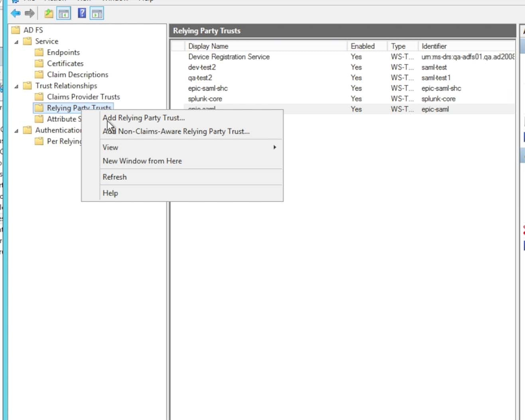Click the Certificates folder icon
This screenshot has height=420, width=525.
(39, 63)
